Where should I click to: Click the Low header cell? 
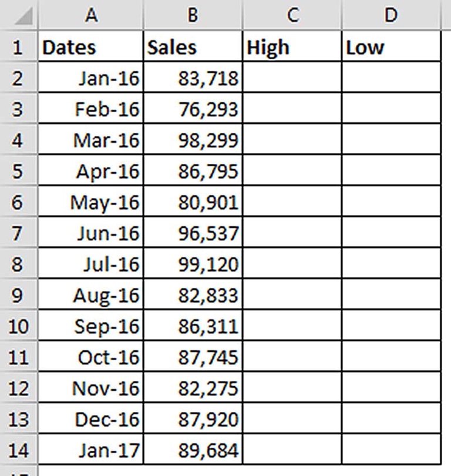(391, 46)
